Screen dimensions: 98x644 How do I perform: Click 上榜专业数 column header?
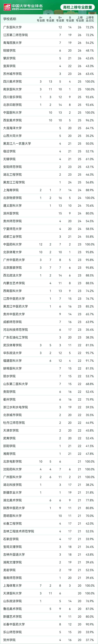click(x=80, y=19)
